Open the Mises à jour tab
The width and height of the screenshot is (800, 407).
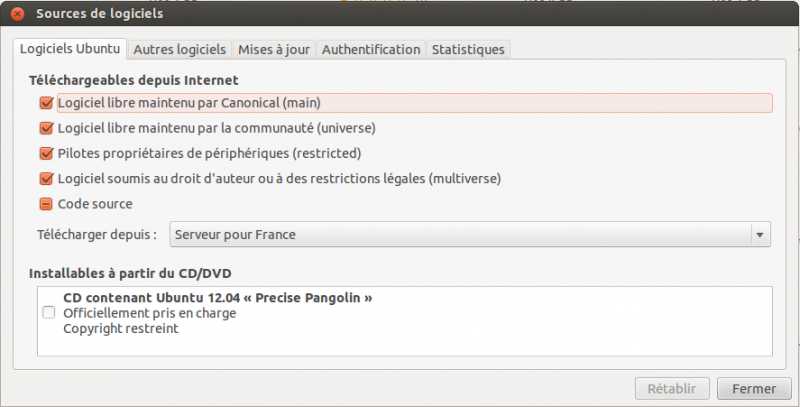pyautogui.click(x=273, y=49)
